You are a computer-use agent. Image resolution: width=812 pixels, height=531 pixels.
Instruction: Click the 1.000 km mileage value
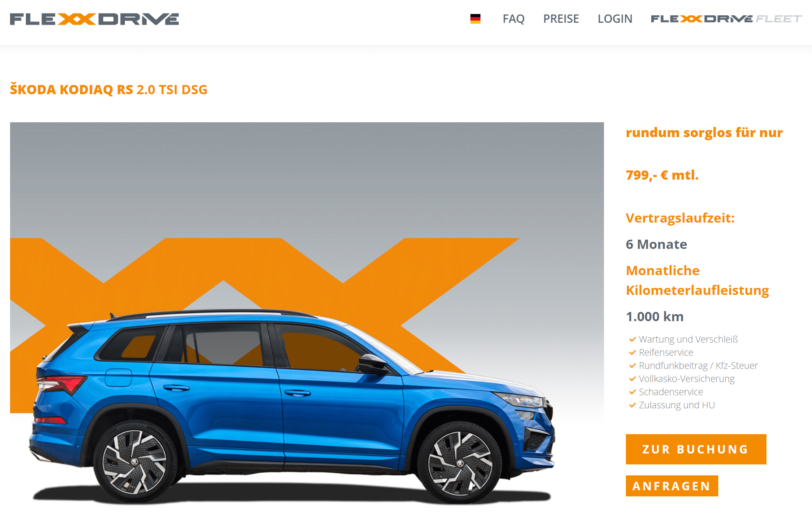(x=655, y=316)
